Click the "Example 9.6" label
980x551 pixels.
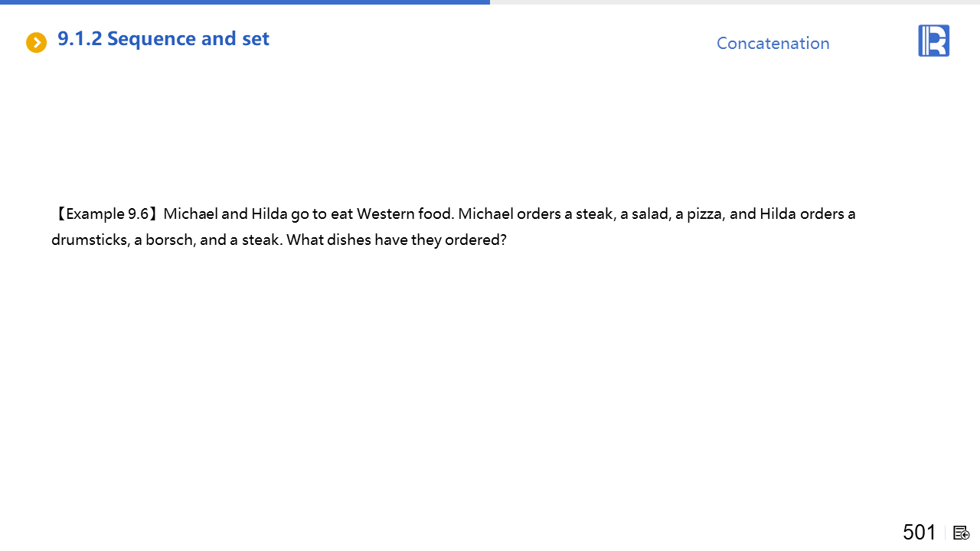(107, 214)
